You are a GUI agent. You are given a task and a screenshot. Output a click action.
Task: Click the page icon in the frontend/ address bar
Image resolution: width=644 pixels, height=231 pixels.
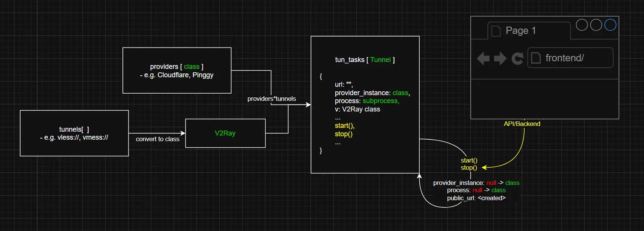[536, 58]
